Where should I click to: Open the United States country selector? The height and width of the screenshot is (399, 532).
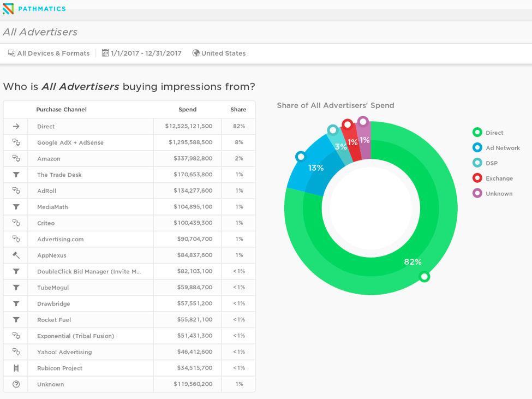click(x=223, y=53)
